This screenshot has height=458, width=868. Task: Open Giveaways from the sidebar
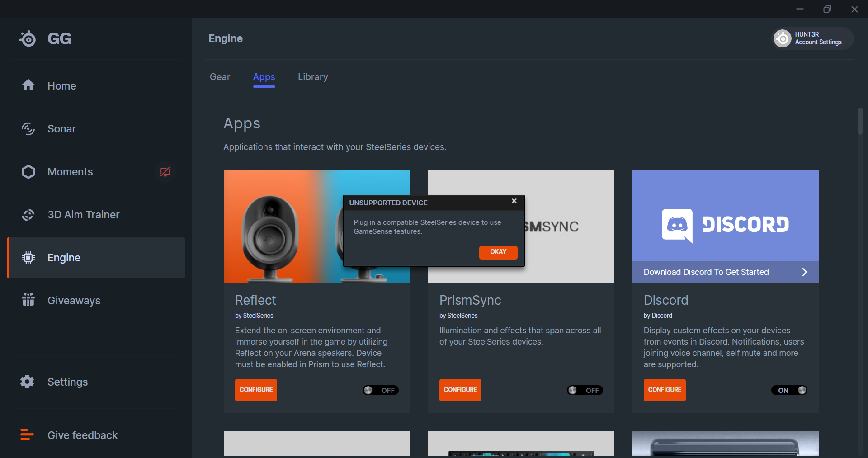click(96, 301)
